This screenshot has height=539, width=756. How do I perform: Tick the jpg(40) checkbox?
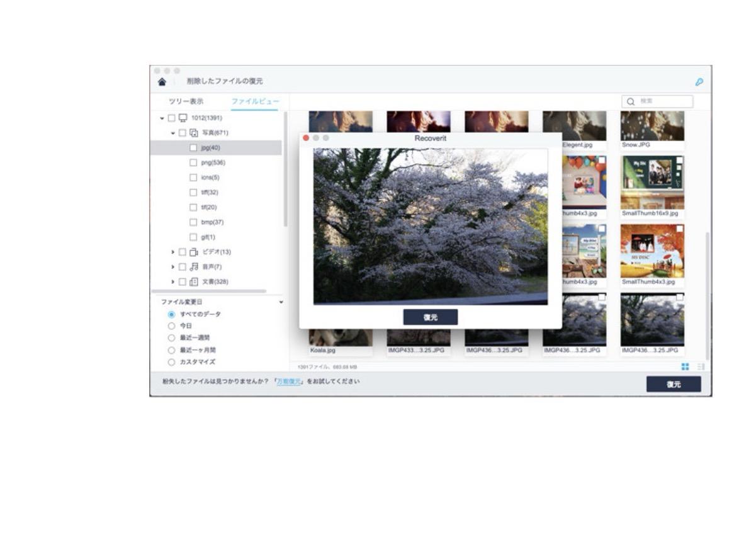coord(193,148)
